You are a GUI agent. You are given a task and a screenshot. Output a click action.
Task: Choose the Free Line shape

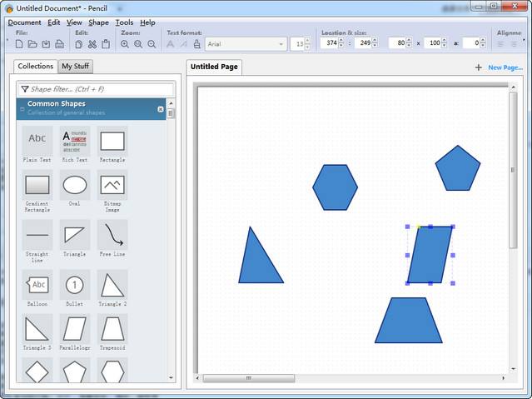112,238
